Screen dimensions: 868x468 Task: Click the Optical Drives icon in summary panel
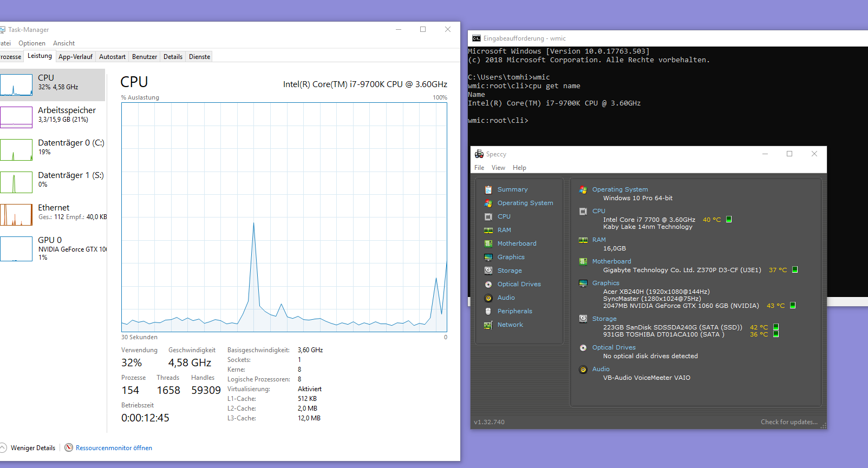[583, 347]
